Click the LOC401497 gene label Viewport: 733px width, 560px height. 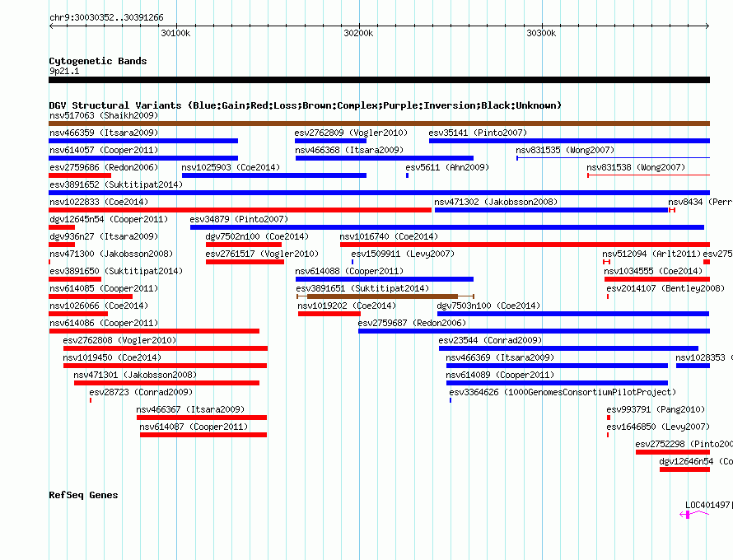point(707,505)
